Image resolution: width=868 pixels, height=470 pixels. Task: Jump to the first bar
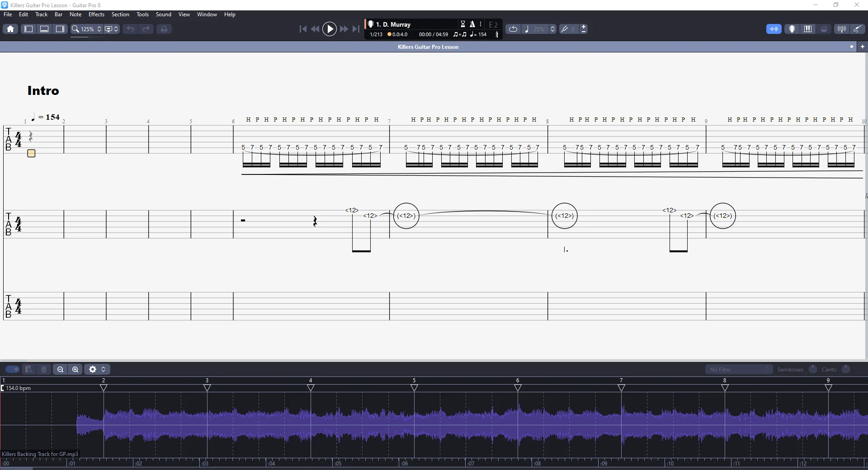coord(303,29)
